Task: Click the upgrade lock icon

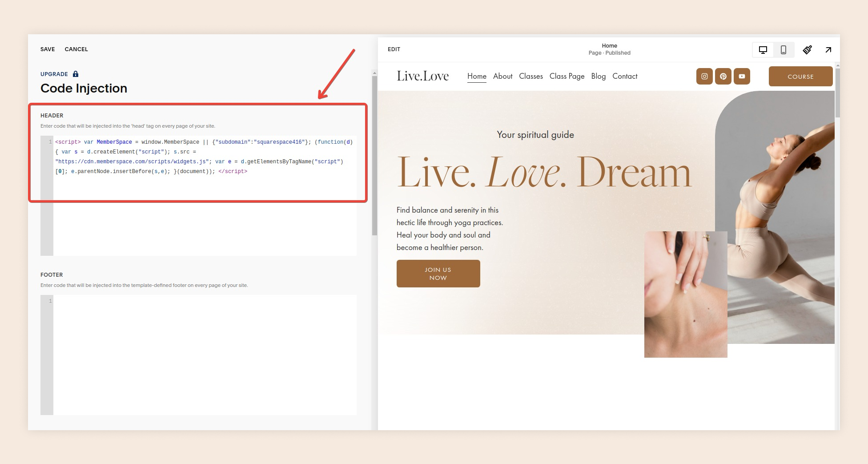Action: pyautogui.click(x=76, y=74)
